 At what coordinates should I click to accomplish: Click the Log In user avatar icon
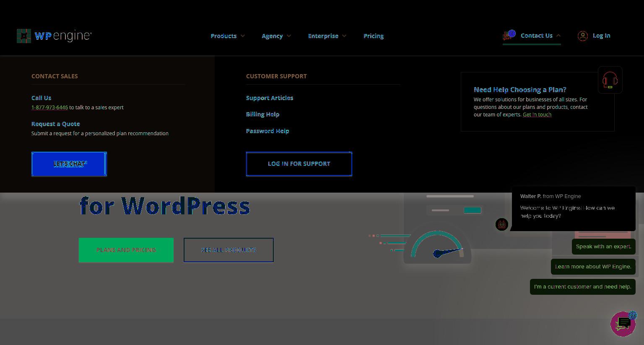pyautogui.click(x=582, y=36)
